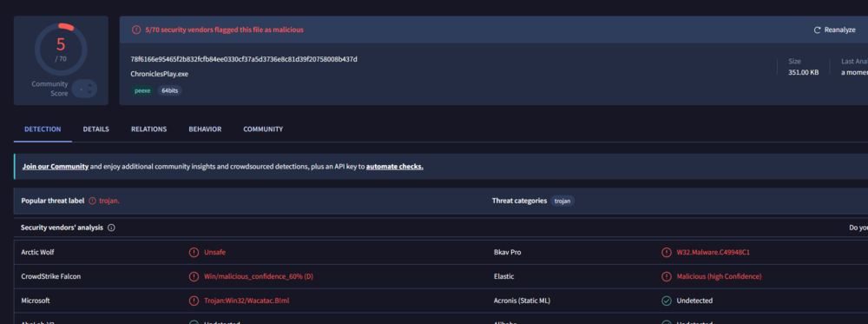Image resolution: width=868 pixels, height=324 pixels.
Task: Click warning icon beside '5/70 security vendors flagged'
Action: pos(136,30)
